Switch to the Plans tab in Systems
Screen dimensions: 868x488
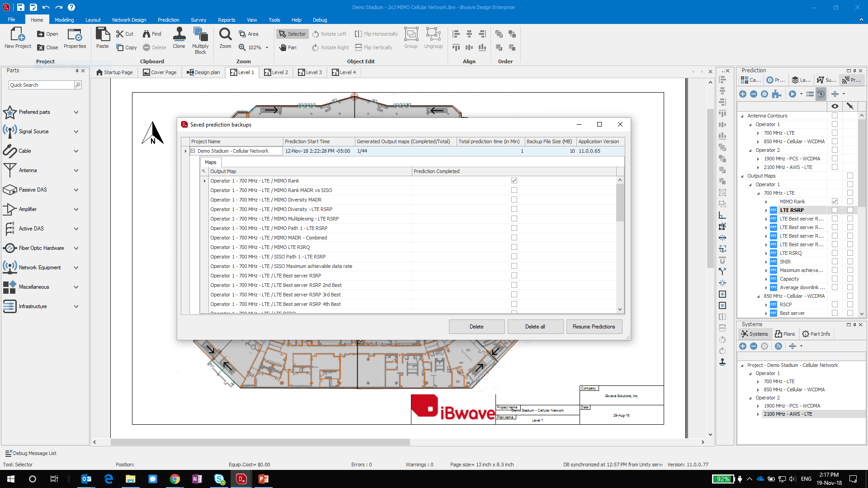point(785,334)
